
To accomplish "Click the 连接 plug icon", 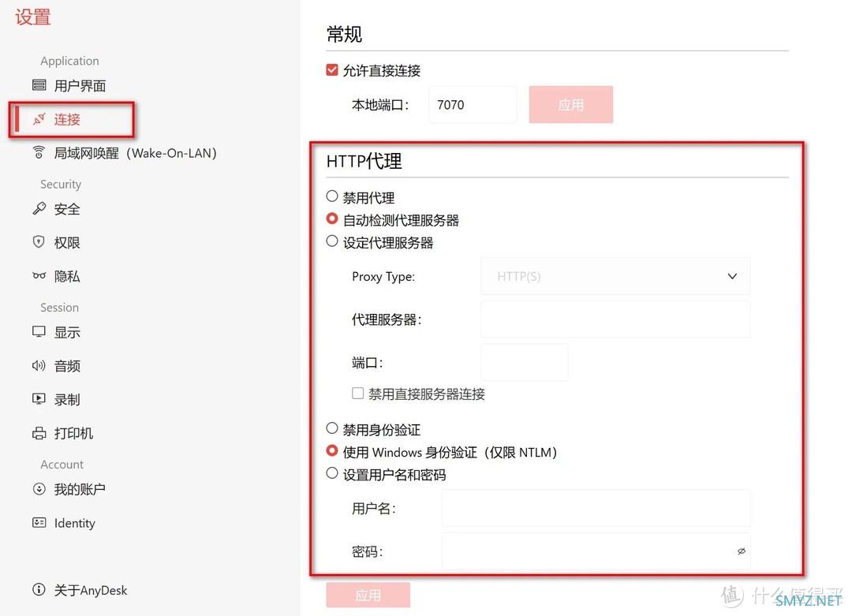I will click(x=39, y=119).
